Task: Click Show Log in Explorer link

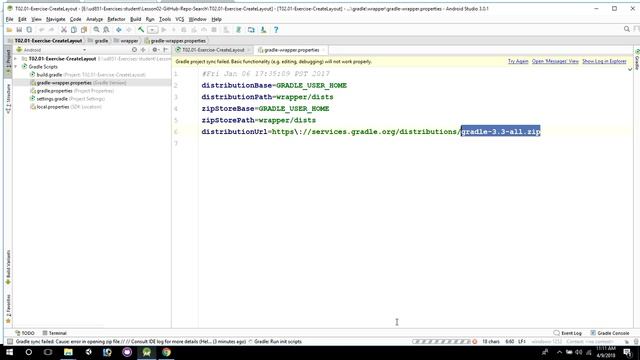Action: tap(604, 61)
